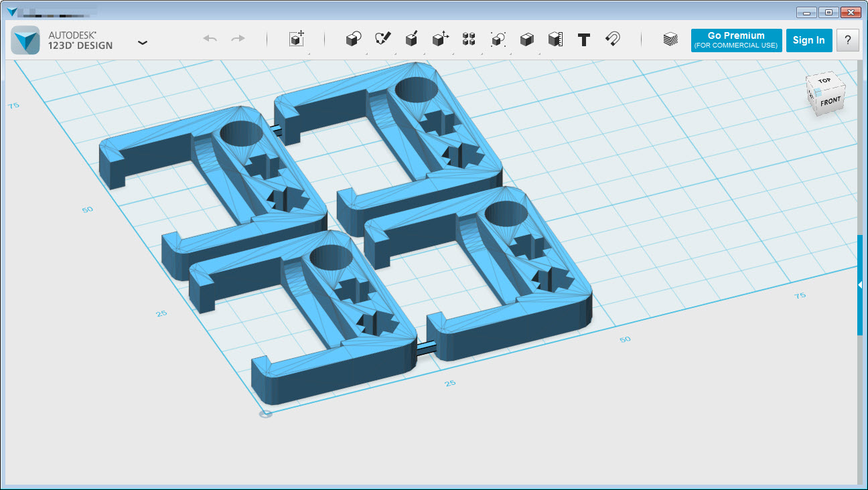
Task: Click the origin marker on the grid
Action: [265, 414]
